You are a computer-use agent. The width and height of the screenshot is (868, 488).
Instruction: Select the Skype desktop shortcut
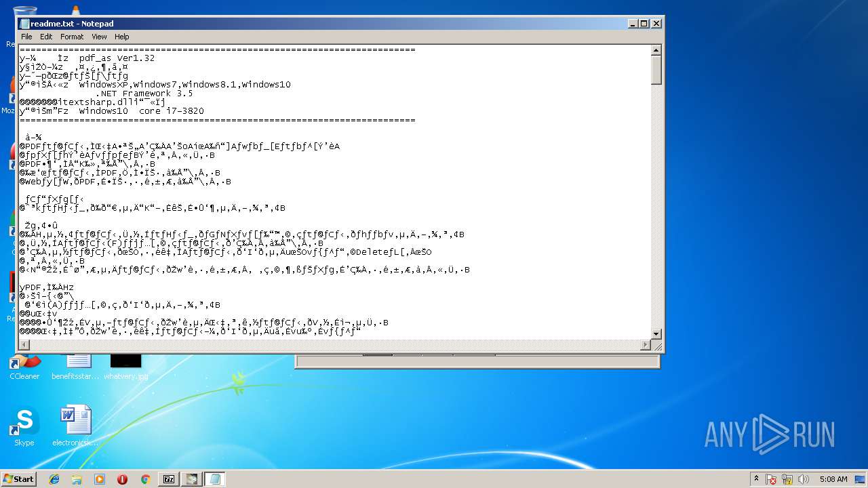24,426
